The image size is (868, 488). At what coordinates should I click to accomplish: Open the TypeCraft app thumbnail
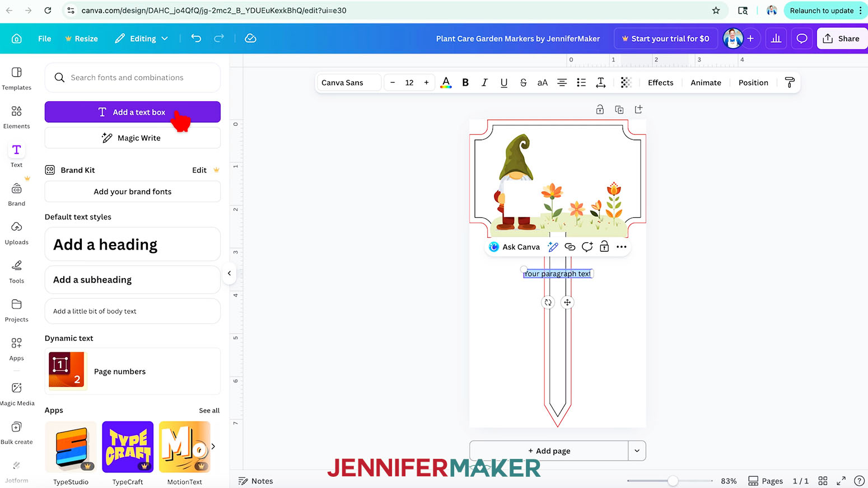[128, 447]
